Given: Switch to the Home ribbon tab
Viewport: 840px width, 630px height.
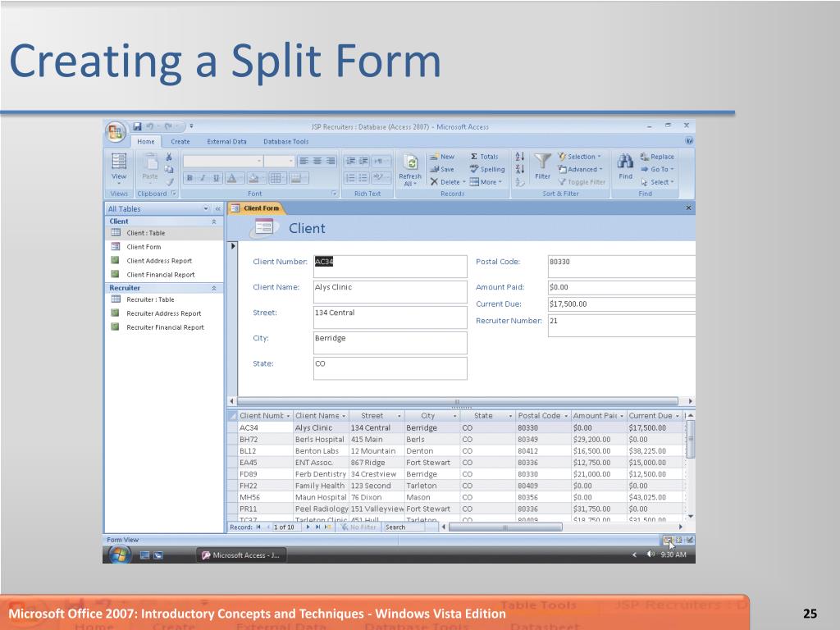Looking at the screenshot, I should pos(146,141).
